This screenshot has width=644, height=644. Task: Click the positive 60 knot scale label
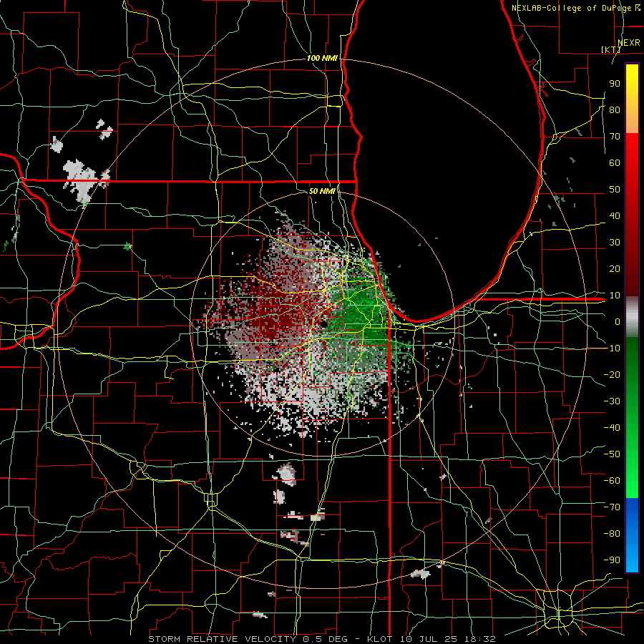(x=615, y=162)
